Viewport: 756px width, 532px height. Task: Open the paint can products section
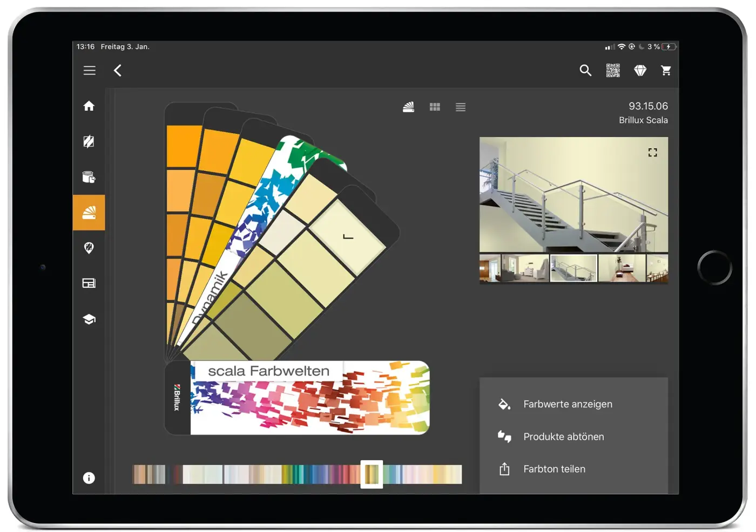click(89, 177)
